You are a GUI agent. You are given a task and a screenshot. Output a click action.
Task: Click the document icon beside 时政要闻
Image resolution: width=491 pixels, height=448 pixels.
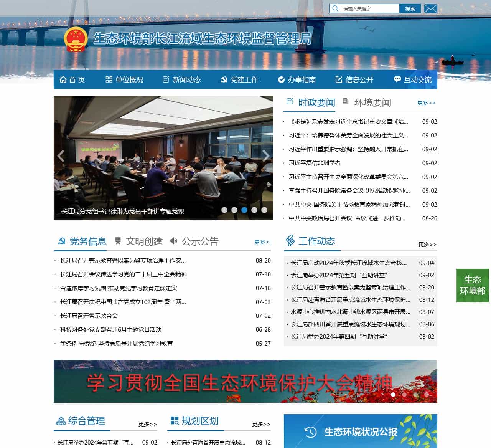point(290,102)
